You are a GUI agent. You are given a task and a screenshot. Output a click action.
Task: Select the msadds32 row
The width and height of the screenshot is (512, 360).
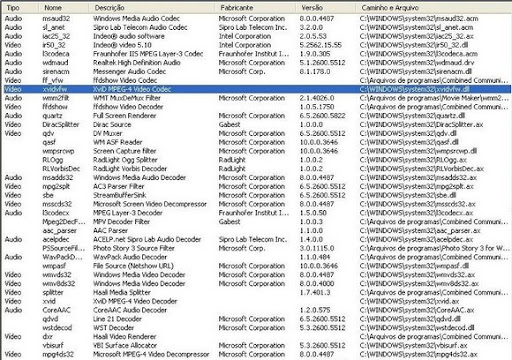(x=257, y=178)
